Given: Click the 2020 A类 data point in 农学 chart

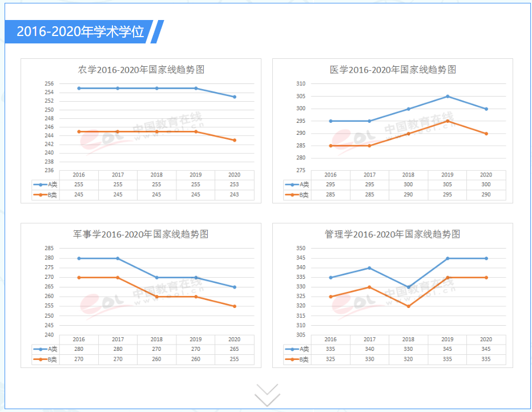Looking at the screenshot, I should tap(235, 97).
